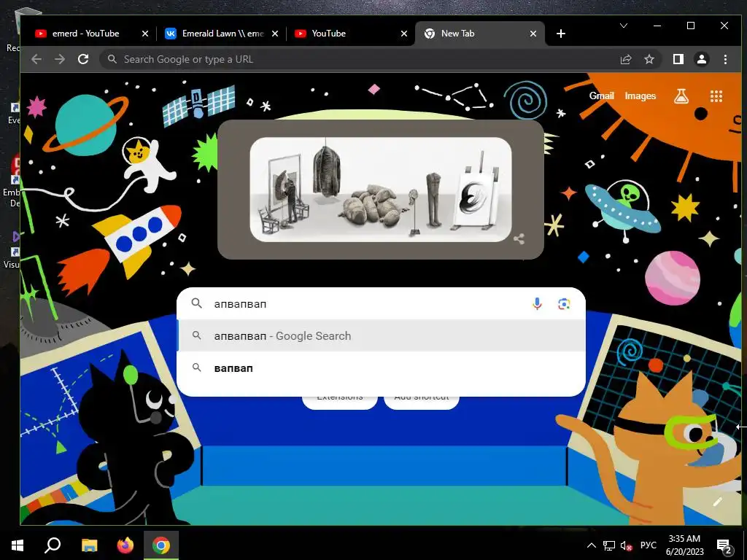The image size is (747, 560).
Task: Share the Google Doodle
Action: (519, 239)
